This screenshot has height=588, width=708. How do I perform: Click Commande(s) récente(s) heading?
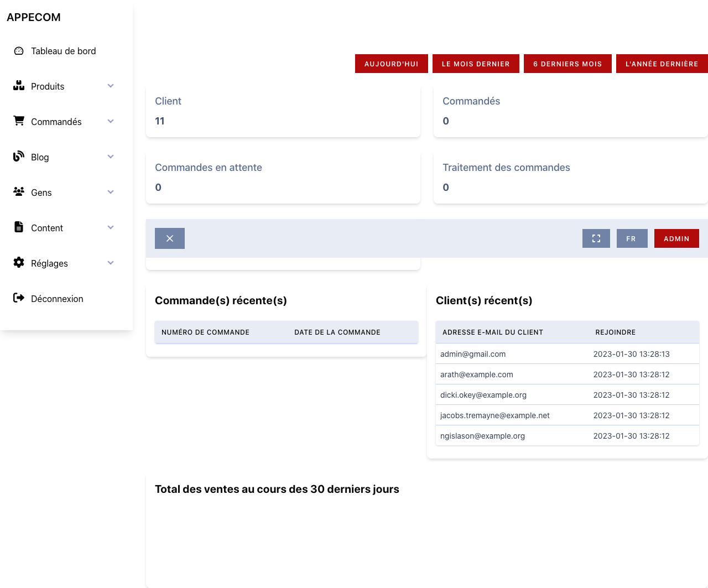pyautogui.click(x=221, y=300)
